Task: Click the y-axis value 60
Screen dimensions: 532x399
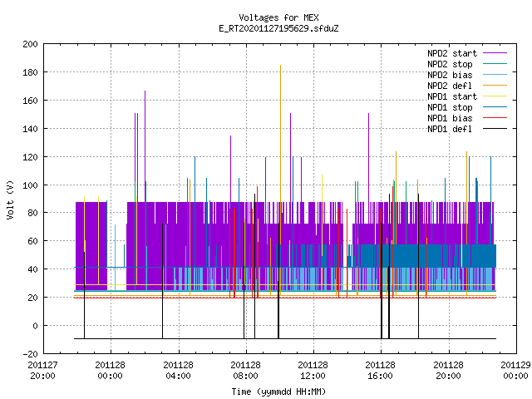Action: 33,241
